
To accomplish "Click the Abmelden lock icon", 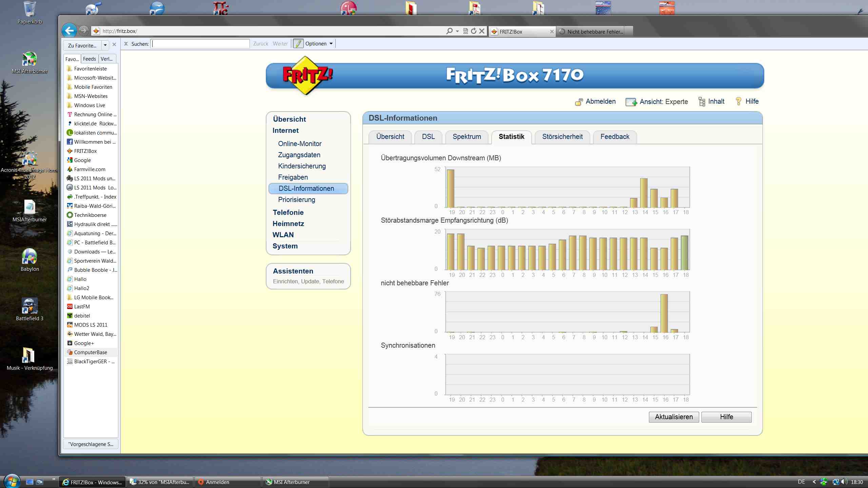I will pyautogui.click(x=579, y=102).
